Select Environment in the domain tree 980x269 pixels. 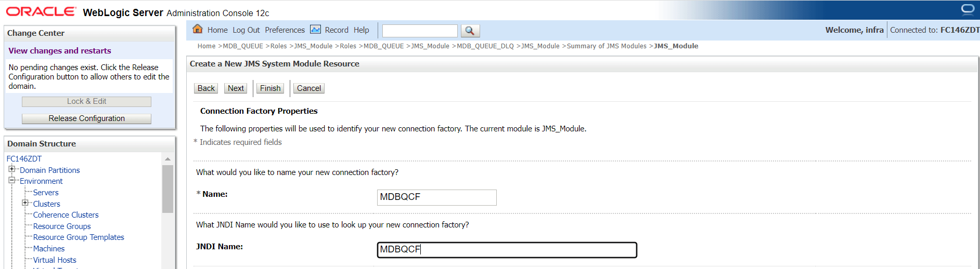[x=41, y=181]
